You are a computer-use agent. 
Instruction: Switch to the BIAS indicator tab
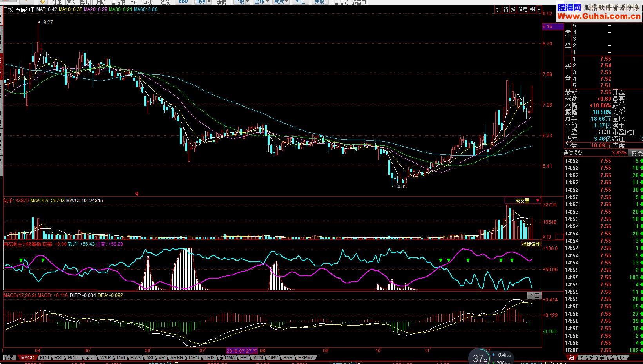[136, 358]
